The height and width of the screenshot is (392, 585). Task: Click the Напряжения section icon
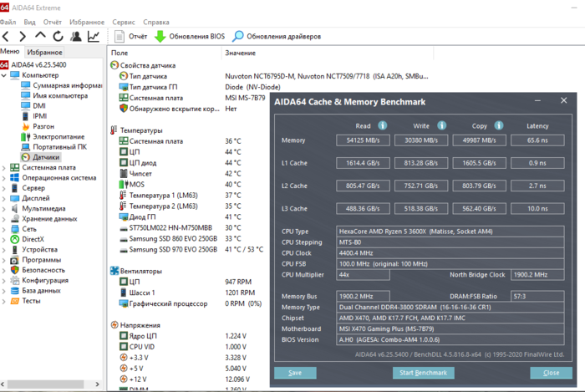(x=114, y=325)
